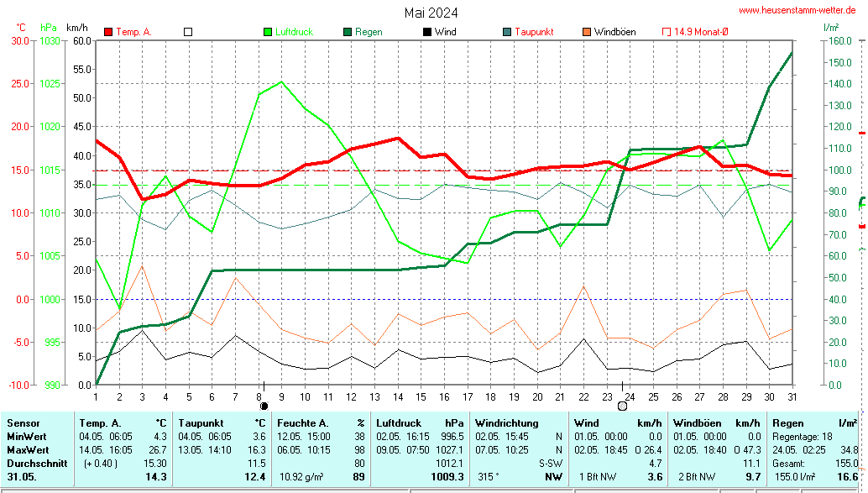The height and width of the screenshot is (493, 868).
Task: Click the Feuchte A. column header
Action: 301,423
